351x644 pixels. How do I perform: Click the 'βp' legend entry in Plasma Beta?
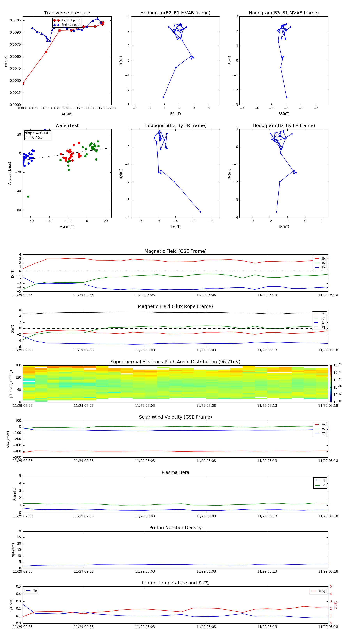(x=320, y=480)
